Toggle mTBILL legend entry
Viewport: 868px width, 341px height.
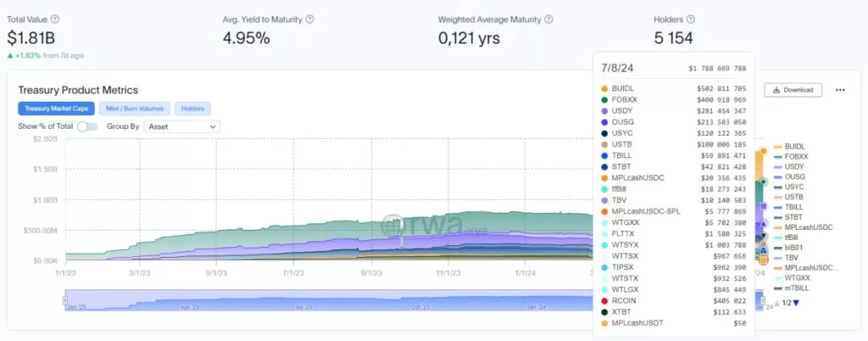point(791,288)
